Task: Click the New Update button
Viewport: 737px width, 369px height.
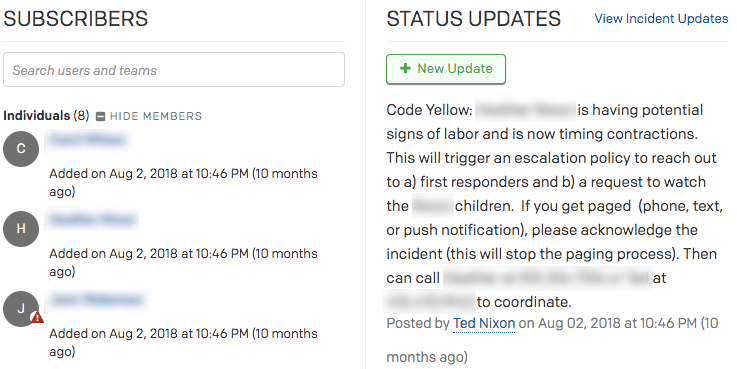Action: click(x=446, y=69)
